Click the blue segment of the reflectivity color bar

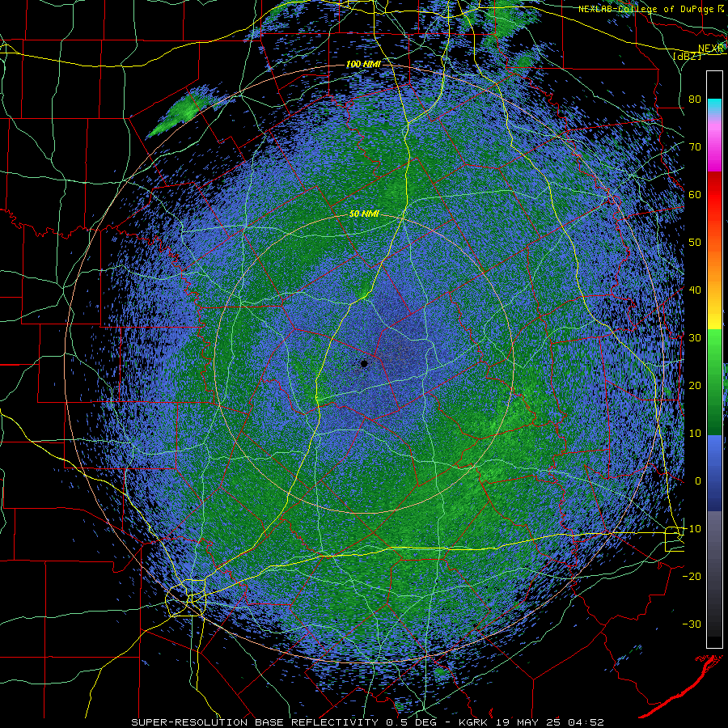tap(714, 472)
